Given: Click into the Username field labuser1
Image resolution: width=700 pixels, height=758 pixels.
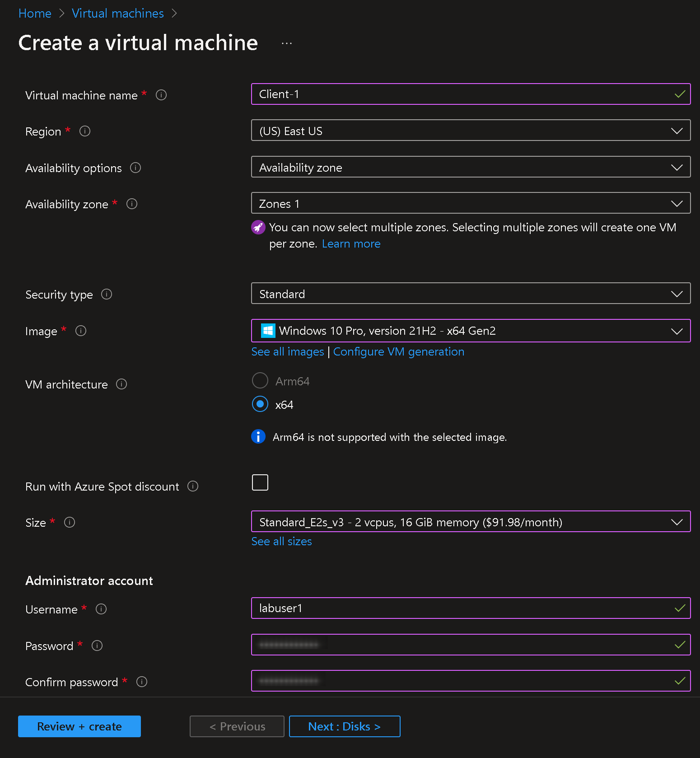Looking at the screenshot, I should [471, 608].
